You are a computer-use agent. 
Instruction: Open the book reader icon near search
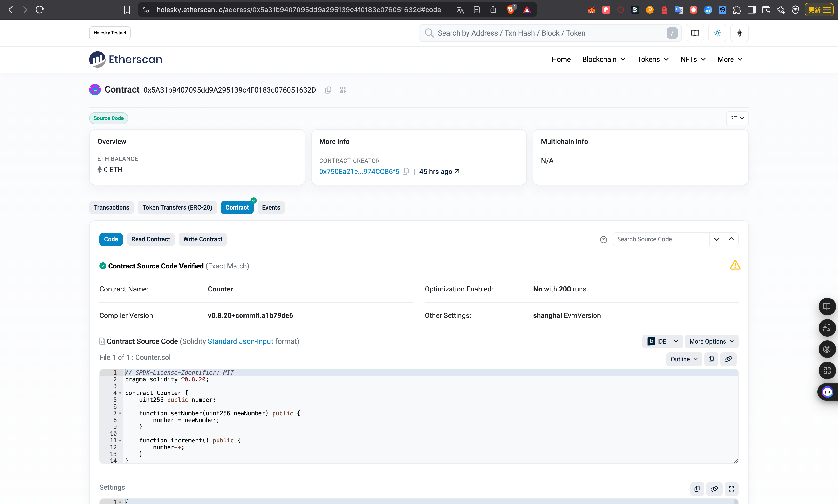coord(695,33)
